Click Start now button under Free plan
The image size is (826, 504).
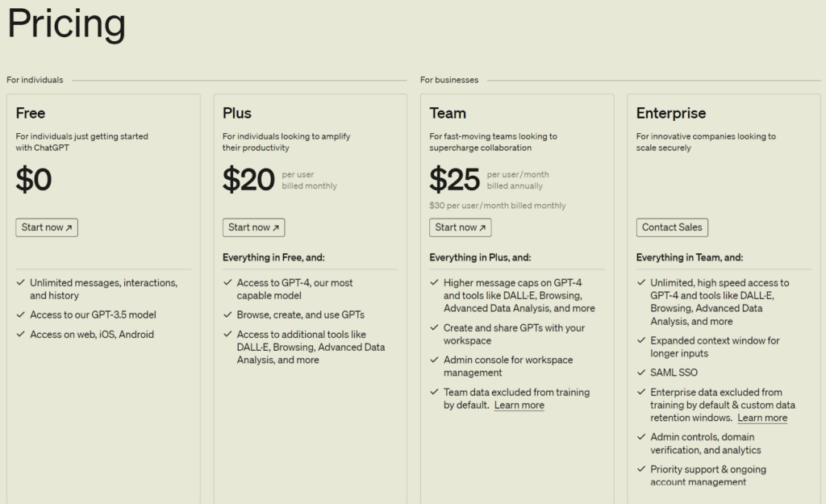pyautogui.click(x=47, y=227)
